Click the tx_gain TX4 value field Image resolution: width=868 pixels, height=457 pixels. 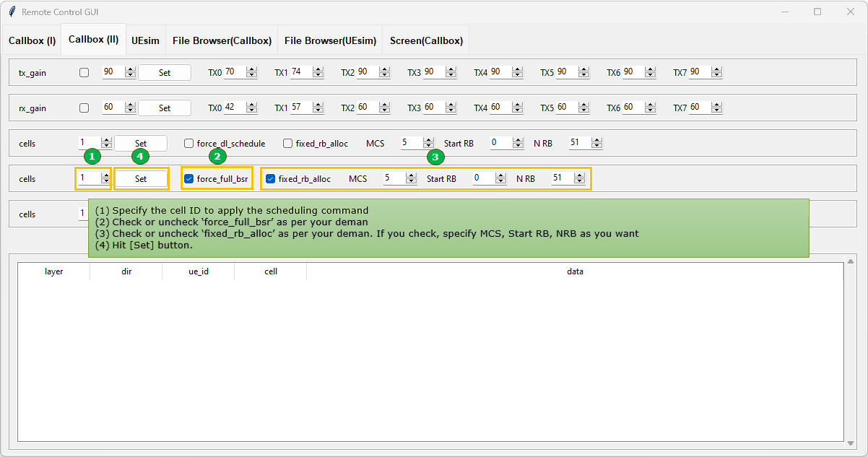pos(500,72)
